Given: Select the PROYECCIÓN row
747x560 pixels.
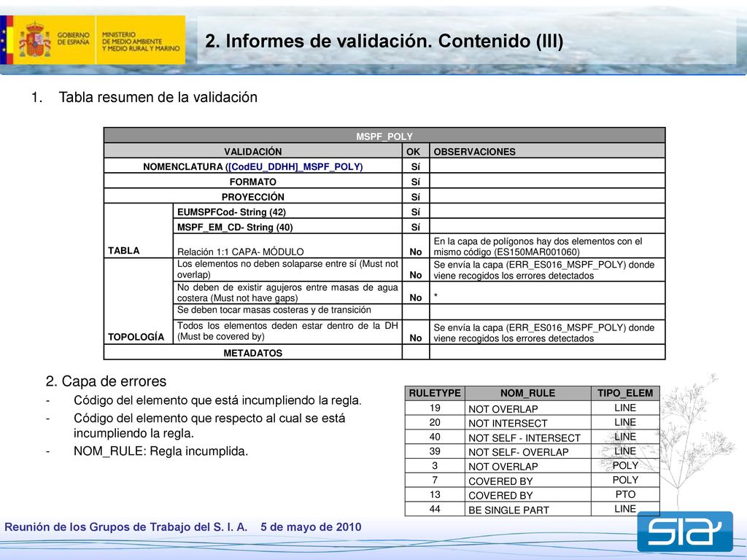Looking at the screenshot, I should tap(384, 197).
